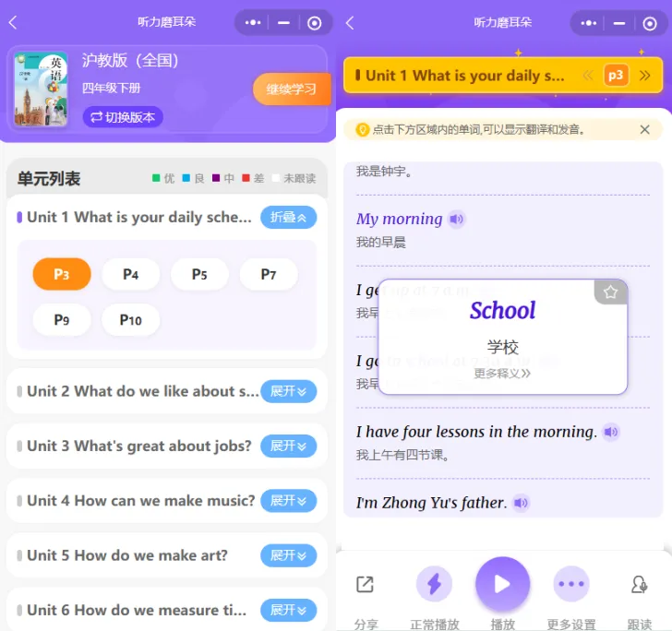
Task: Tap the lightbulb hint icon
Action: click(x=362, y=129)
